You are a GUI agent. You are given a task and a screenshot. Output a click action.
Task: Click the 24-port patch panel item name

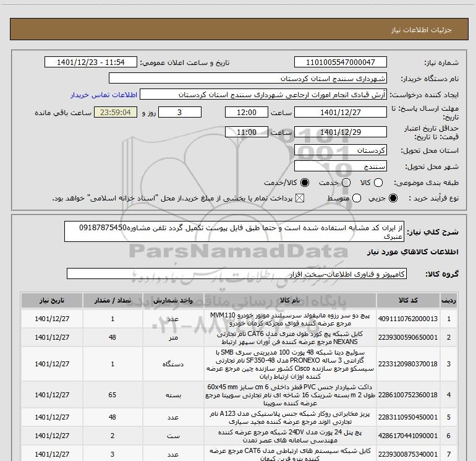pos(290,436)
